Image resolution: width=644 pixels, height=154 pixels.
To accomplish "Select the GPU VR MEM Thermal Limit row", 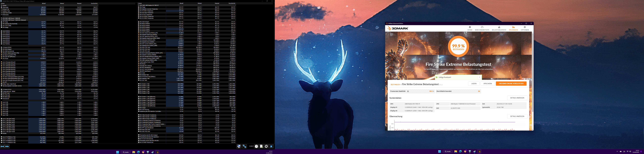I will point(187,142).
